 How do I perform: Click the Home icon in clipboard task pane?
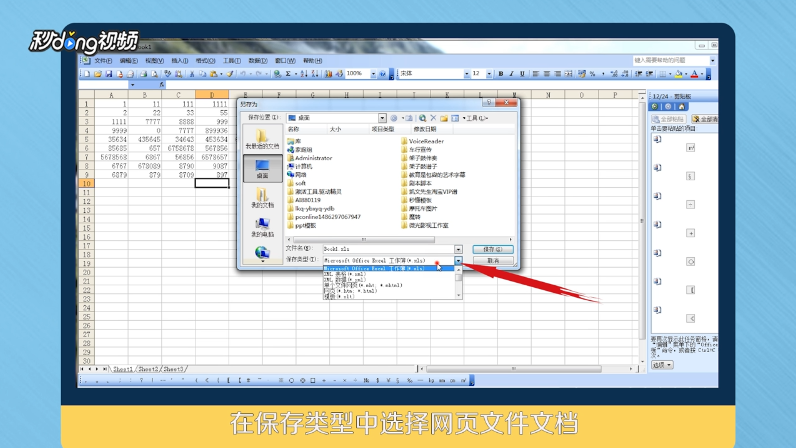tap(681, 107)
